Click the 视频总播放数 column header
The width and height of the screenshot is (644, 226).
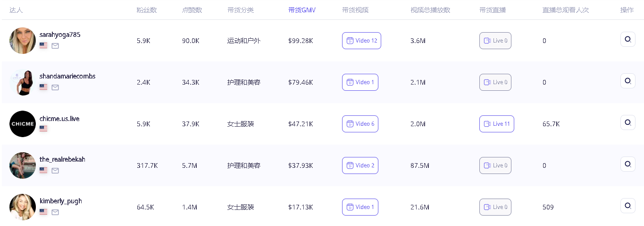point(430,10)
